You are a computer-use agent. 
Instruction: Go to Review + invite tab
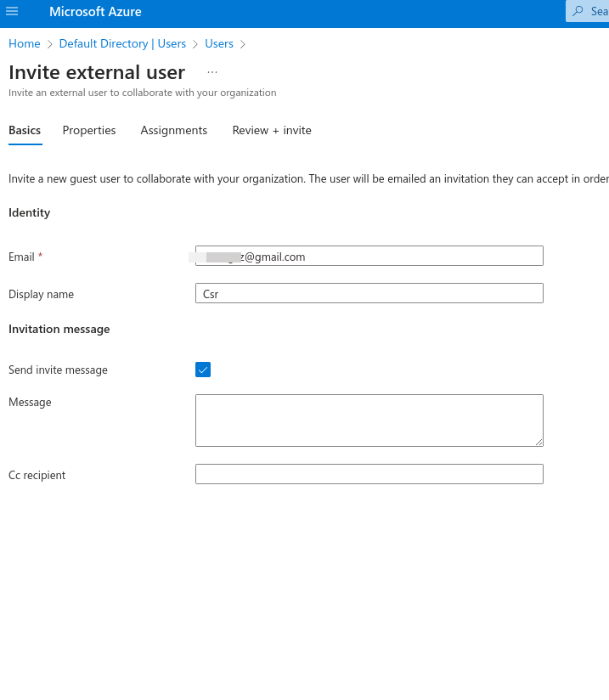[272, 130]
